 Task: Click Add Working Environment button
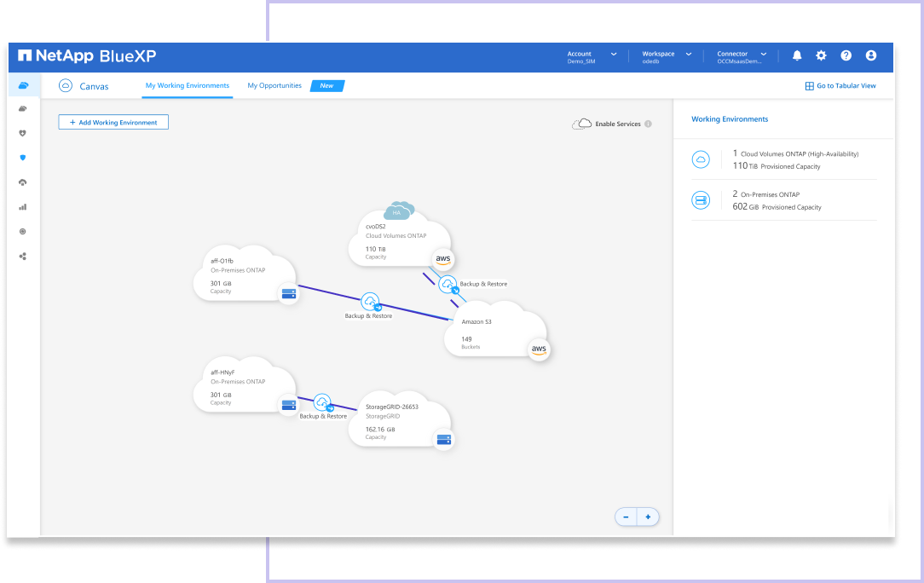click(113, 123)
